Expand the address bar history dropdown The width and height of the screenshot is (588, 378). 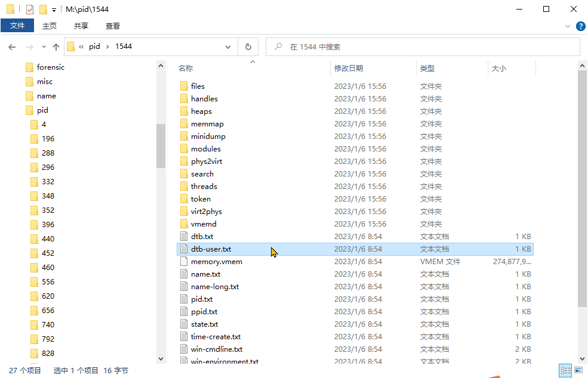[227, 47]
